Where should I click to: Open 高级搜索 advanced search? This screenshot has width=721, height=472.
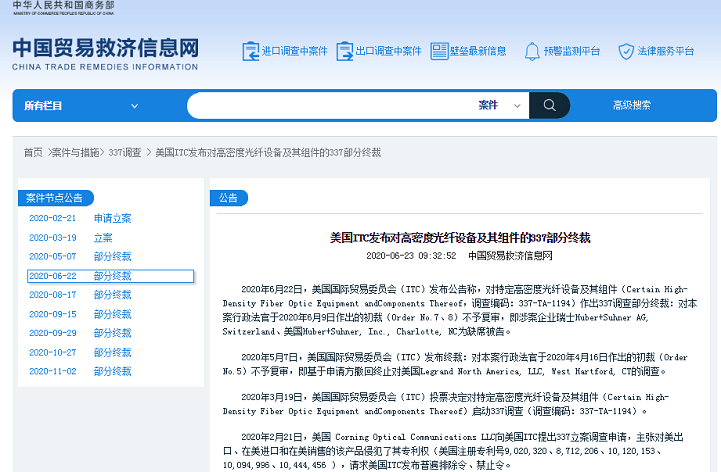(631, 105)
